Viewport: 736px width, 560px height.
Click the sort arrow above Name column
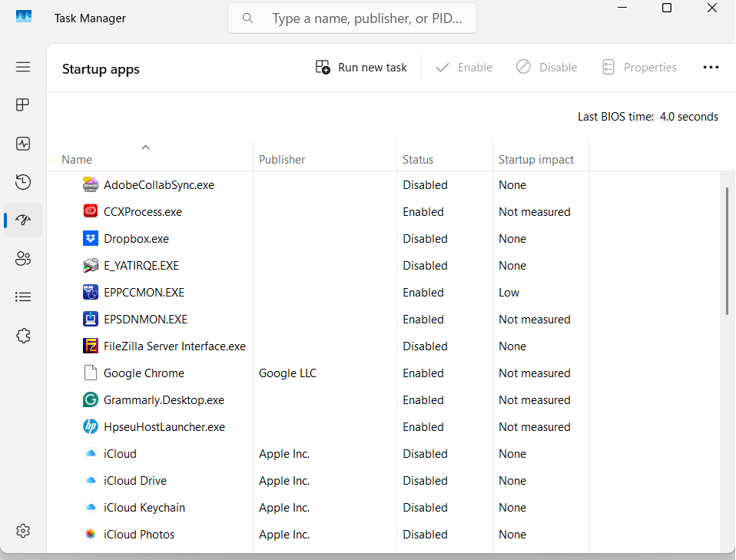click(145, 147)
